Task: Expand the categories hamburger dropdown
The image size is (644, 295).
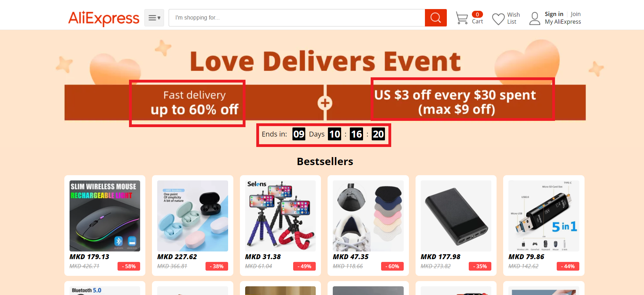Action: (x=154, y=18)
